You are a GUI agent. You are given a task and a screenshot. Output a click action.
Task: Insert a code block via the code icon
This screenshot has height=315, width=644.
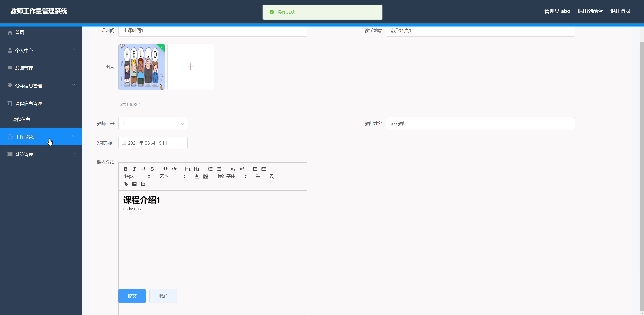click(174, 169)
